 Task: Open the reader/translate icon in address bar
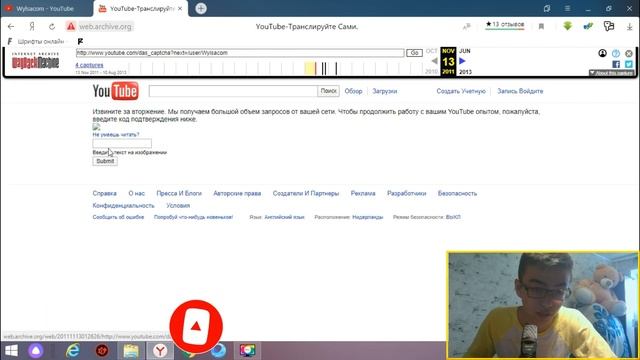click(467, 27)
